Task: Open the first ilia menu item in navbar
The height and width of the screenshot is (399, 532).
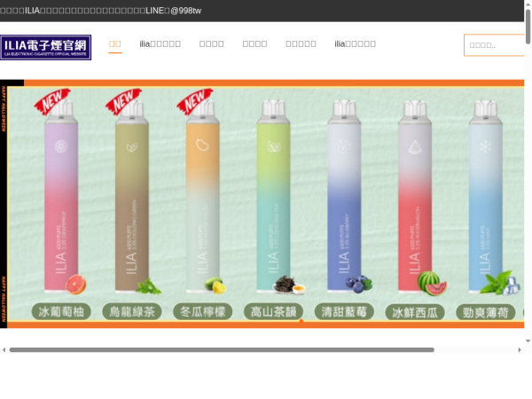Action: pyautogui.click(x=160, y=44)
